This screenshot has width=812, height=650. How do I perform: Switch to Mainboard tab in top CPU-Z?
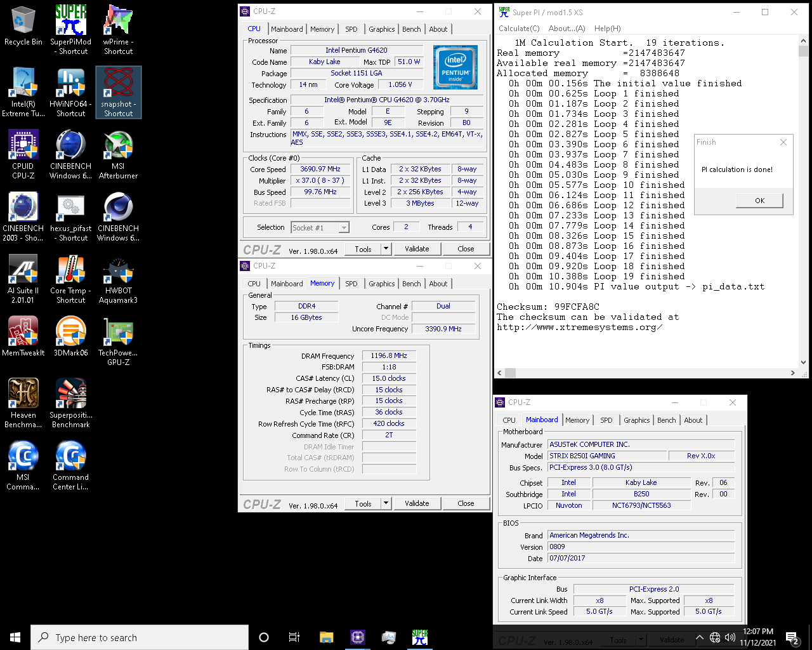(x=287, y=29)
